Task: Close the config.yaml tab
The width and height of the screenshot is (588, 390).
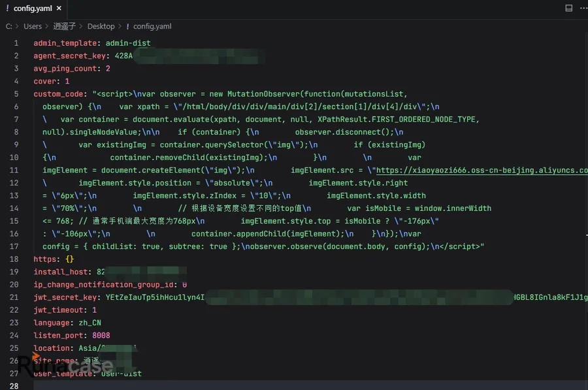Action: click(x=59, y=8)
